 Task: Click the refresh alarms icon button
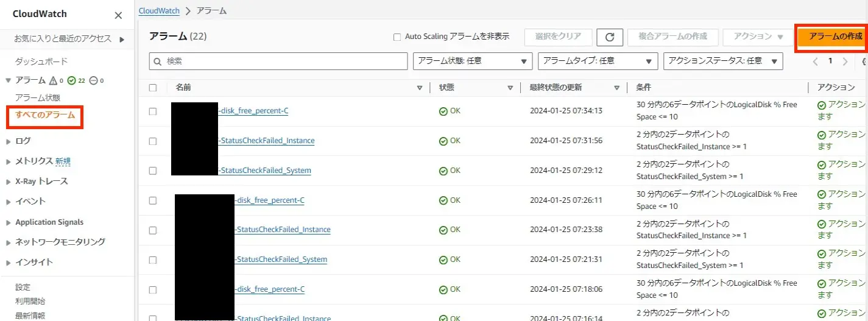click(609, 37)
